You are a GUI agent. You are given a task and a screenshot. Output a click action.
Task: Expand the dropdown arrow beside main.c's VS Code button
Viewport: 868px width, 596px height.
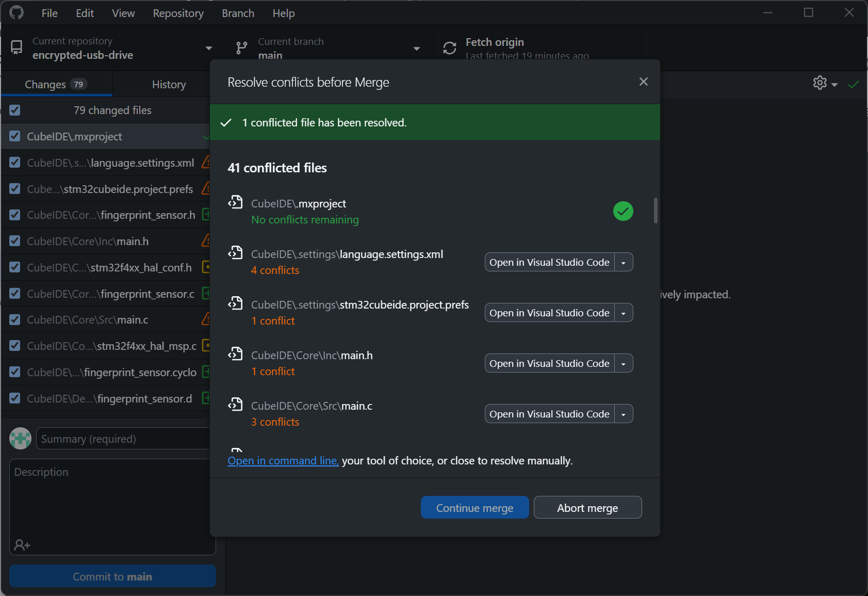click(624, 413)
